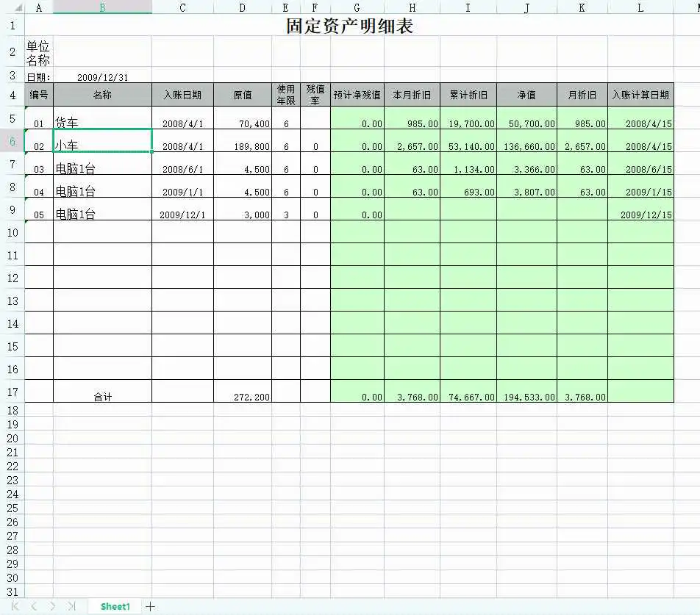700x615 pixels.
Task: Select the net value cell 194,533.00
Action: [x=526, y=396]
